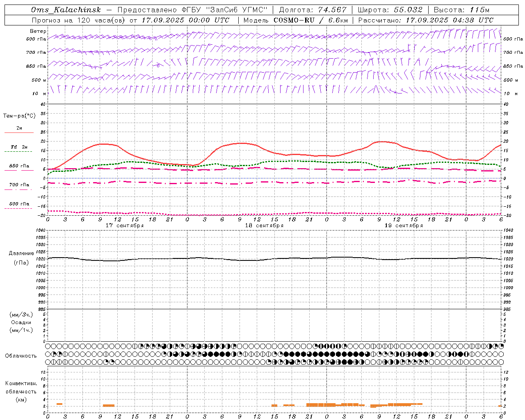Image resolution: width=525 pixels, height=420 pixels.
Task: Click the red 2м temperature legend line
Action: pos(19,132)
